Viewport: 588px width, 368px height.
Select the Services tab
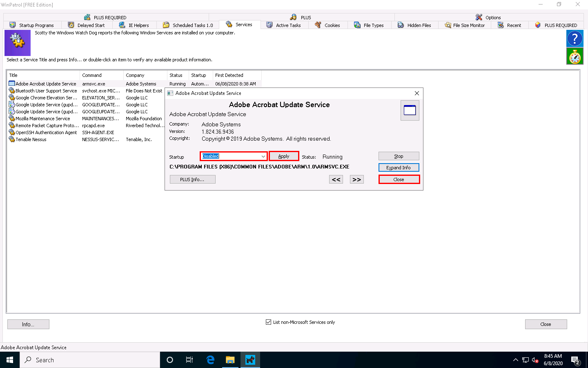(239, 25)
